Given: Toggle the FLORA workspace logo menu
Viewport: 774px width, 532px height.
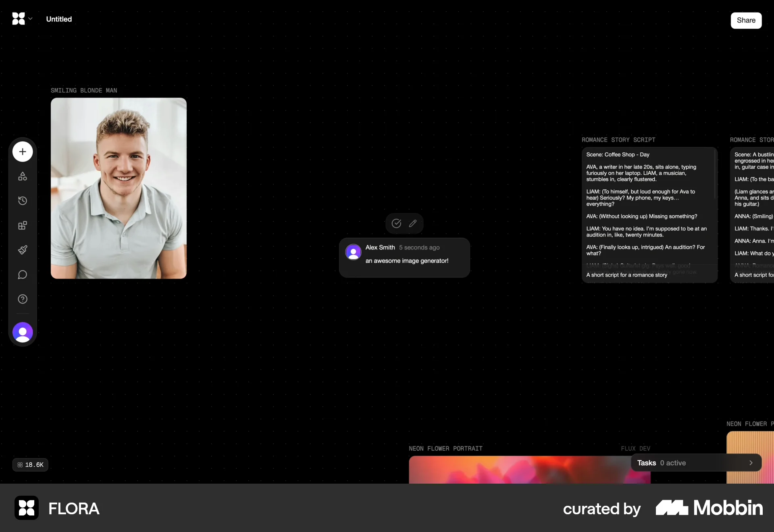Looking at the screenshot, I should point(18,19).
